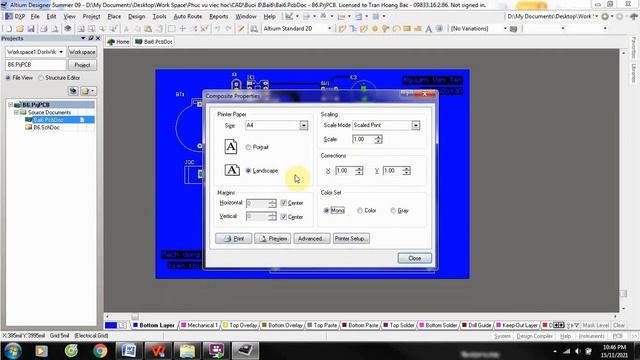Click the Place Via icon
Screen dimensions: 640x360
[x=385, y=29]
